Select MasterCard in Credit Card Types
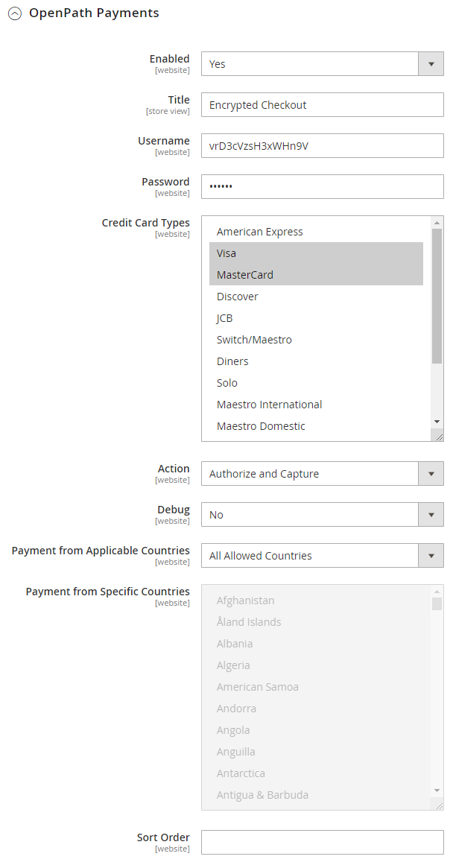The image size is (453, 868). 316,275
